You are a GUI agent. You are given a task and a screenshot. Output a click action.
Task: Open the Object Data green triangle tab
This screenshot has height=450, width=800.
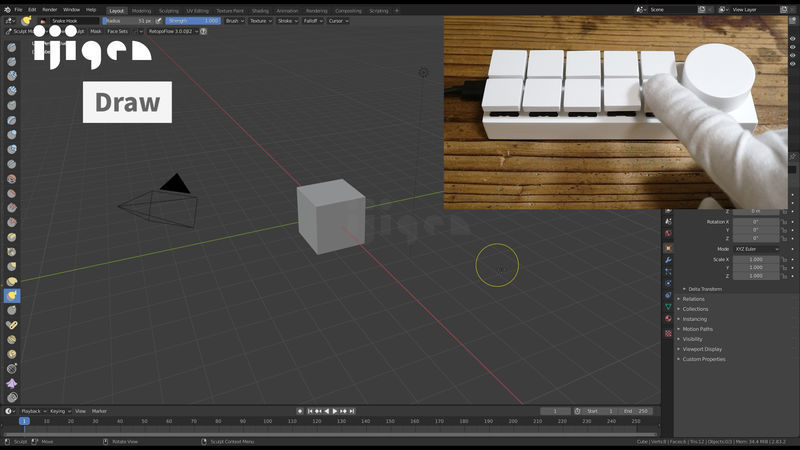tap(668, 307)
